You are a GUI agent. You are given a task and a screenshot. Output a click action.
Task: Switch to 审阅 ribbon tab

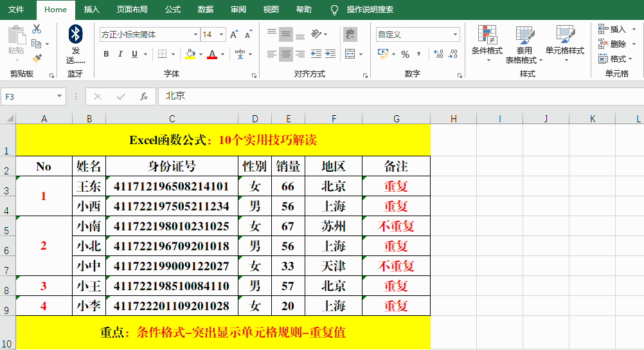[238, 10]
